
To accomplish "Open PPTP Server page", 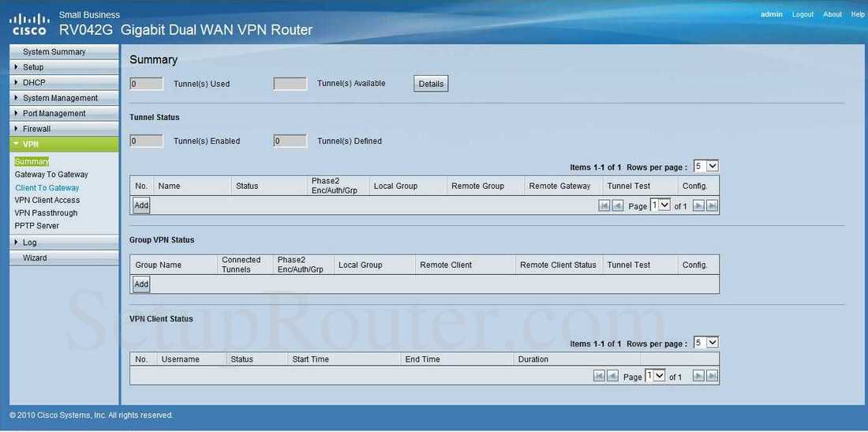I will pyautogui.click(x=36, y=226).
